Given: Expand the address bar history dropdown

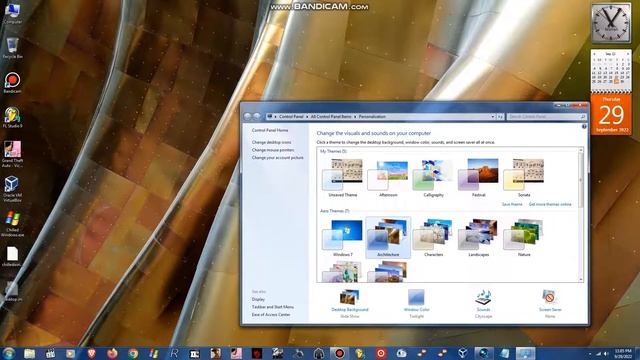Looking at the screenshot, I should (x=493, y=117).
